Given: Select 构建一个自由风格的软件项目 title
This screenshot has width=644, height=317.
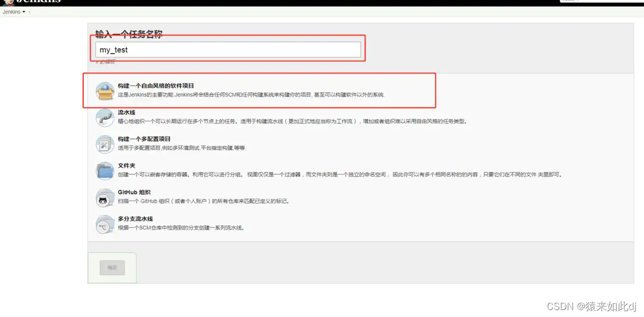Looking at the screenshot, I should point(156,85).
